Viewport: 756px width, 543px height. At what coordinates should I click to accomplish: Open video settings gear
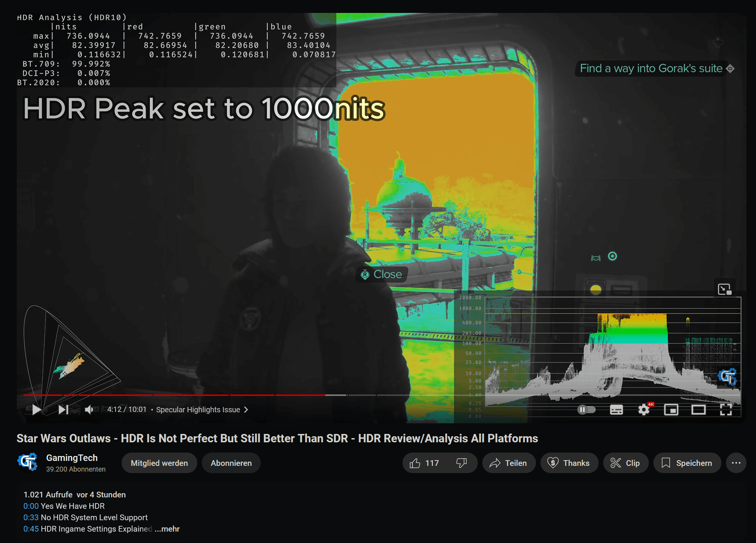point(644,410)
